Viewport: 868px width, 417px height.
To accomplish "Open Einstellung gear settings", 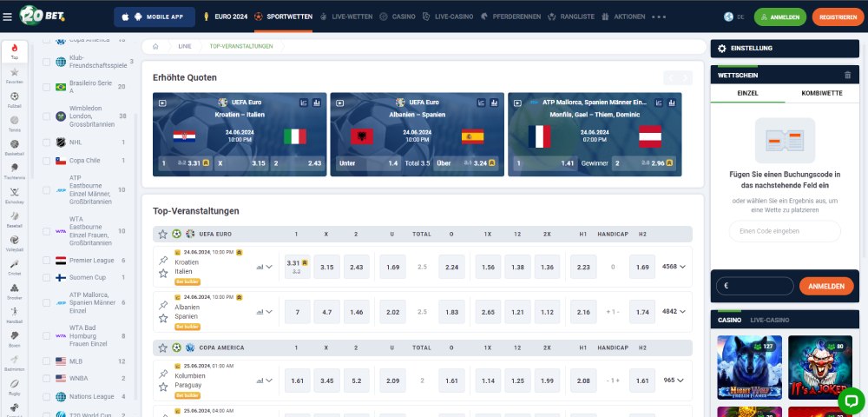I will tap(721, 48).
